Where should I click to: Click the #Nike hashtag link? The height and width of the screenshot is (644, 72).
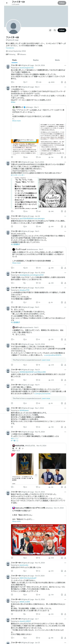click(13, 102)
